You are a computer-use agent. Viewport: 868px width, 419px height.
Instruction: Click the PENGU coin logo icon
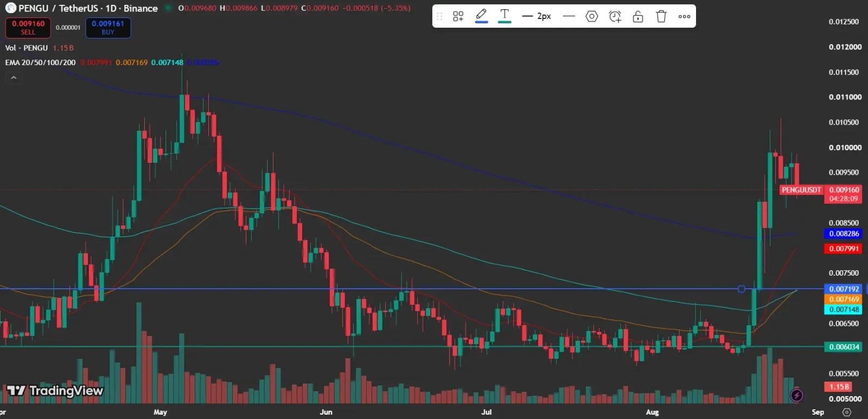coord(10,8)
